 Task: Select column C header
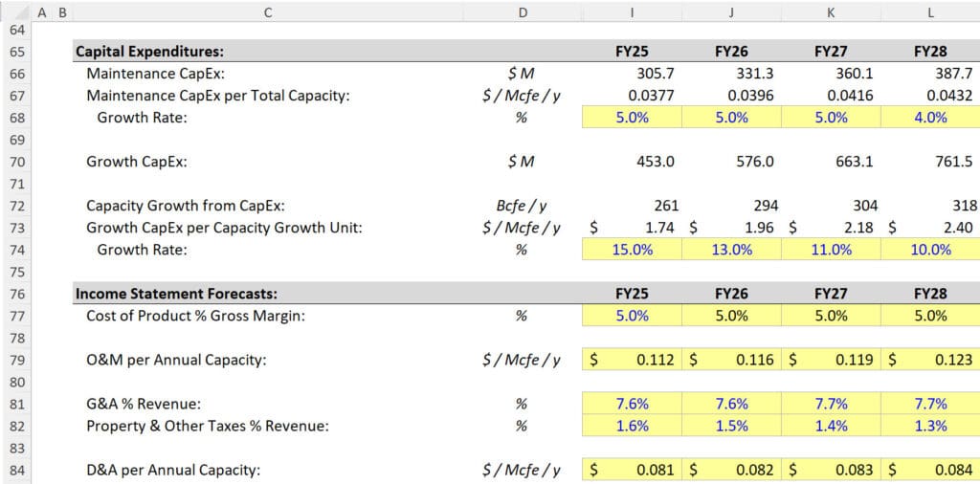coord(268,11)
